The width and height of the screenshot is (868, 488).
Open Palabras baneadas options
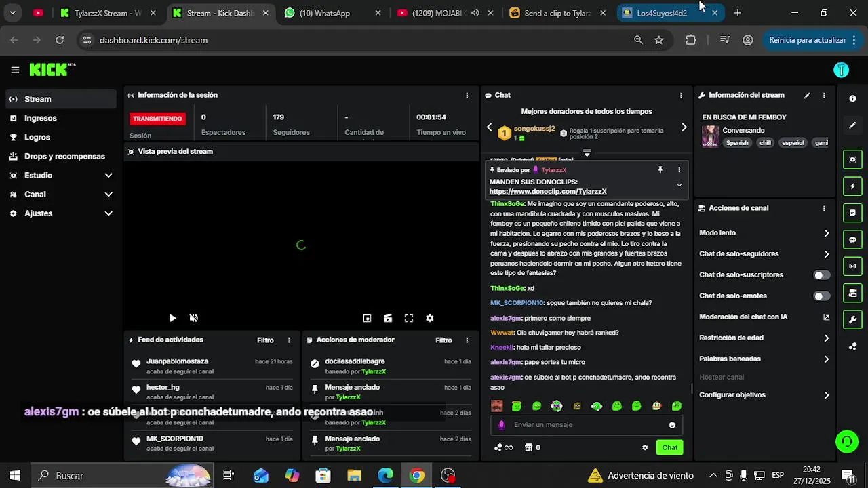pos(764,359)
